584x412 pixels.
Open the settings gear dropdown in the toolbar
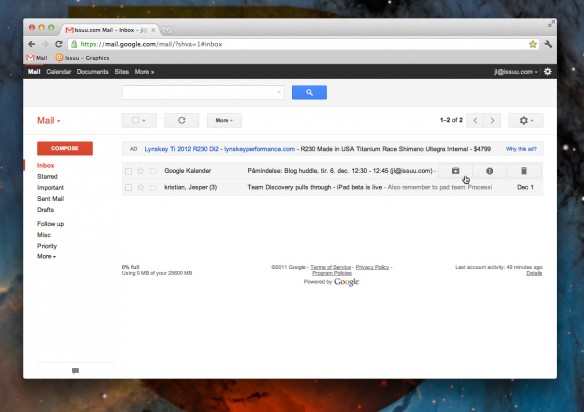click(526, 120)
